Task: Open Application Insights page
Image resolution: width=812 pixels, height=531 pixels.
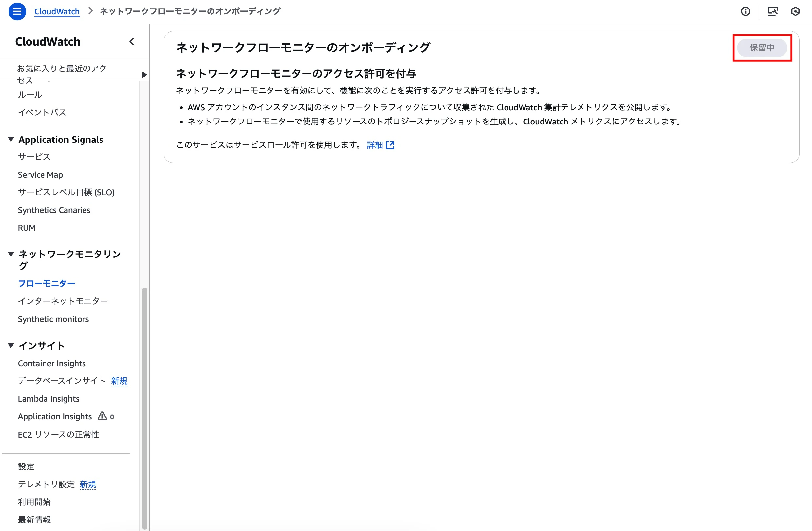Action: 55,416
